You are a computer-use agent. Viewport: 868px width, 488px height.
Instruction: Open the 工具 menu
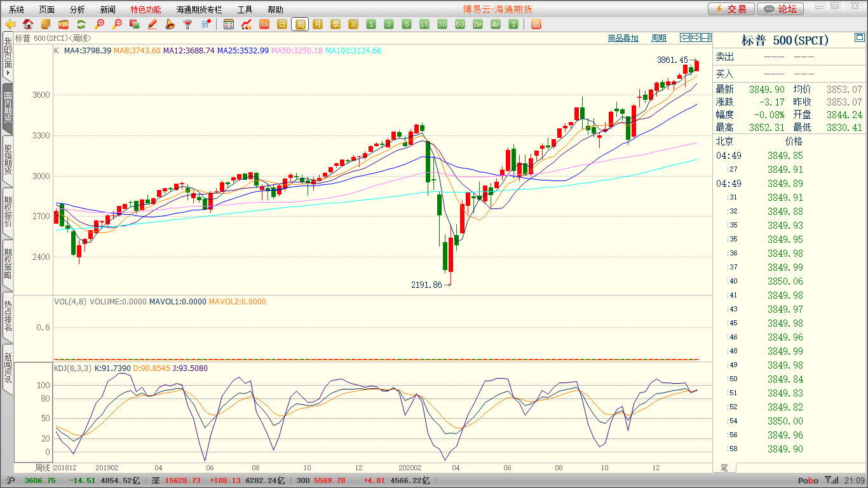tap(245, 10)
